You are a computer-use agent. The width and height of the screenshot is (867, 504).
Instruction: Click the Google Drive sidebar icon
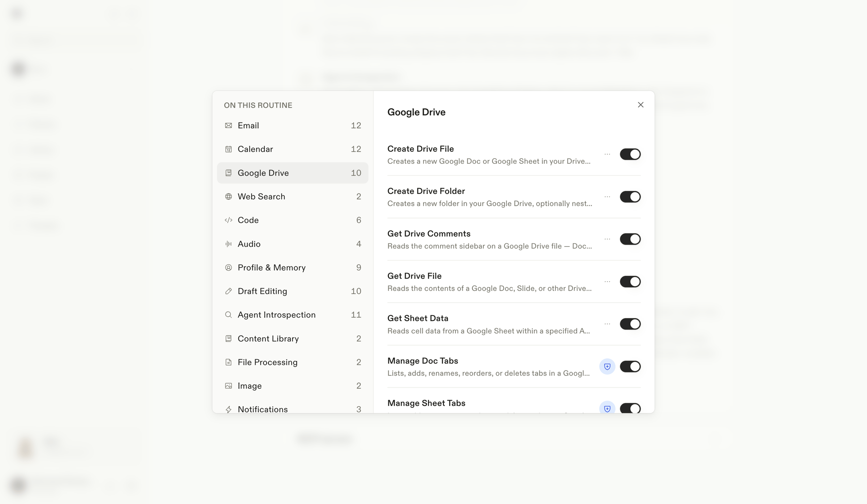(x=228, y=173)
